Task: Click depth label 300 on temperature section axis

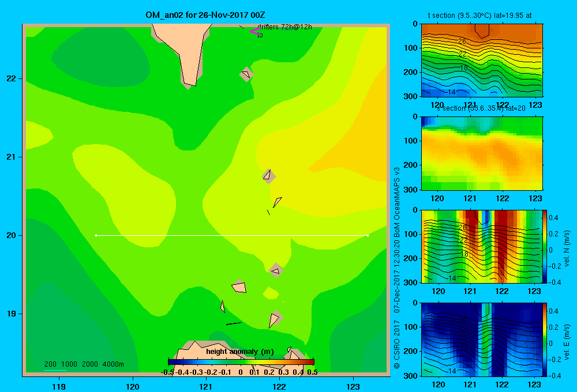Action: coord(411,96)
